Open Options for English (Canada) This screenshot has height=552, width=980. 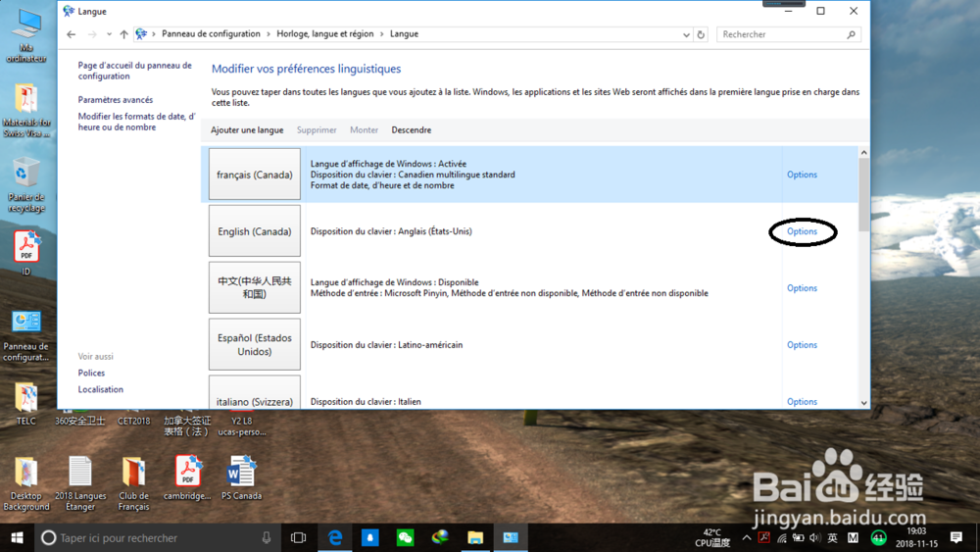point(802,231)
